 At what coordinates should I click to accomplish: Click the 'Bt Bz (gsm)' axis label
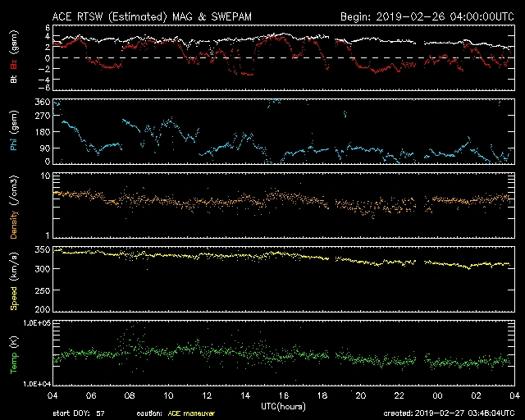[14, 57]
